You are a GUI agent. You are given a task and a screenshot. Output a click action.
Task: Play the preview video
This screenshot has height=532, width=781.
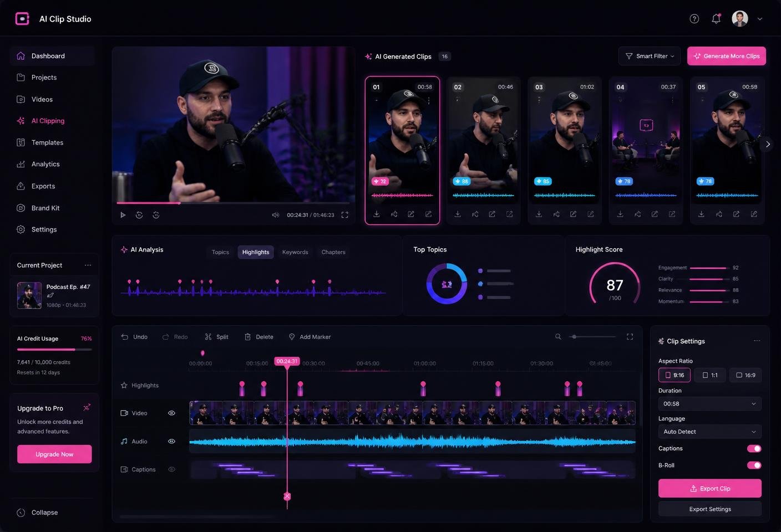click(x=123, y=215)
